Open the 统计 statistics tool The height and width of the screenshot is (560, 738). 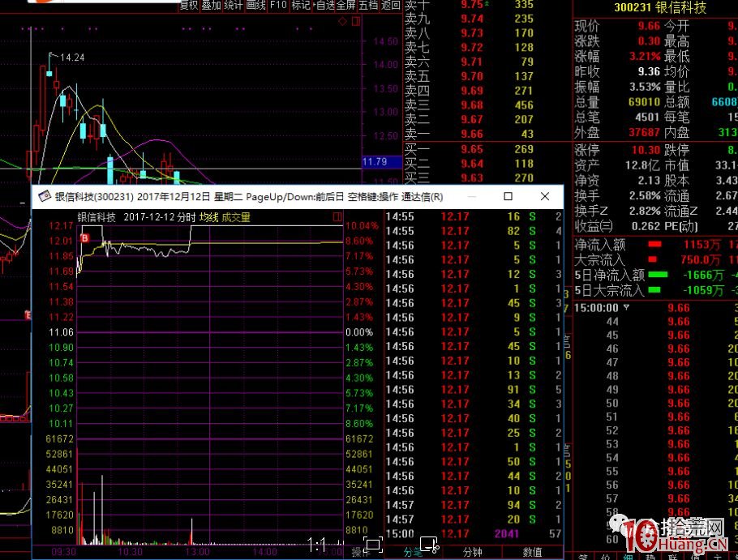click(x=234, y=5)
